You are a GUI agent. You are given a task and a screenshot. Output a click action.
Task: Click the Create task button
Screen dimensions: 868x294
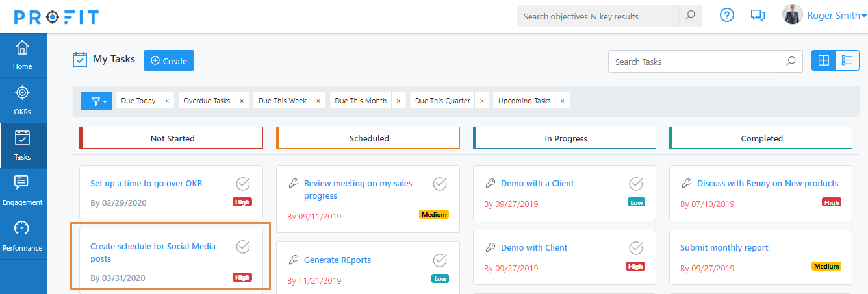[169, 60]
